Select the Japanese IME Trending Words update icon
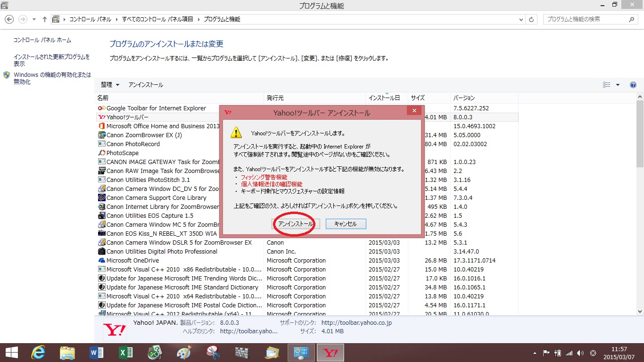The image size is (644, 362). coord(101,279)
